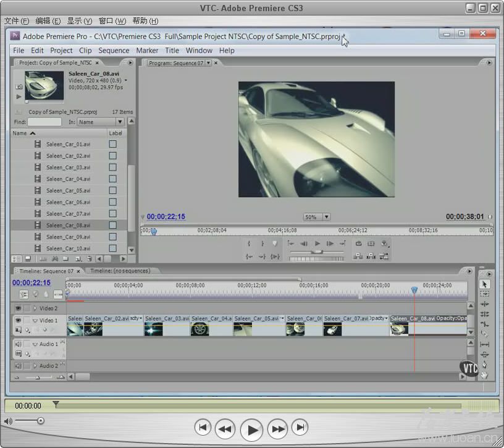The width and height of the screenshot is (504, 448).
Task: Select the Track Select tool
Action: [484, 294]
